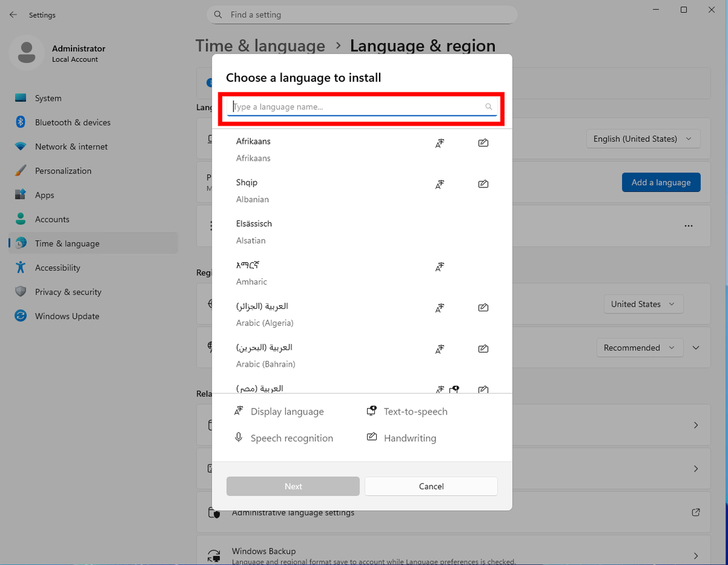Open Personalization settings from the sidebar

[64, 171]
